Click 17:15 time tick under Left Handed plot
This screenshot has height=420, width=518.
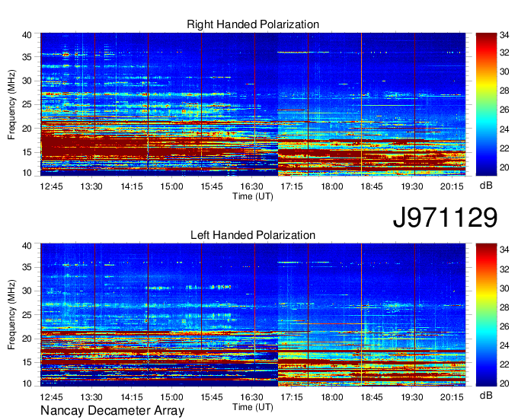(292, 397)
